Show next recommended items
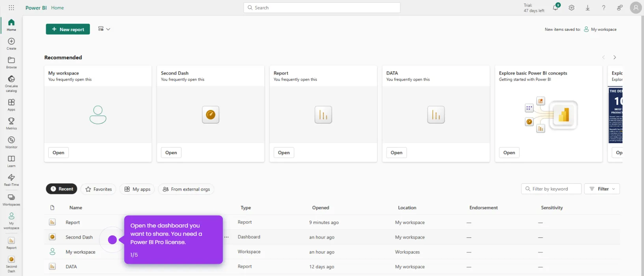The width and height of the screenshot is (644, 276). pos(614,57)
